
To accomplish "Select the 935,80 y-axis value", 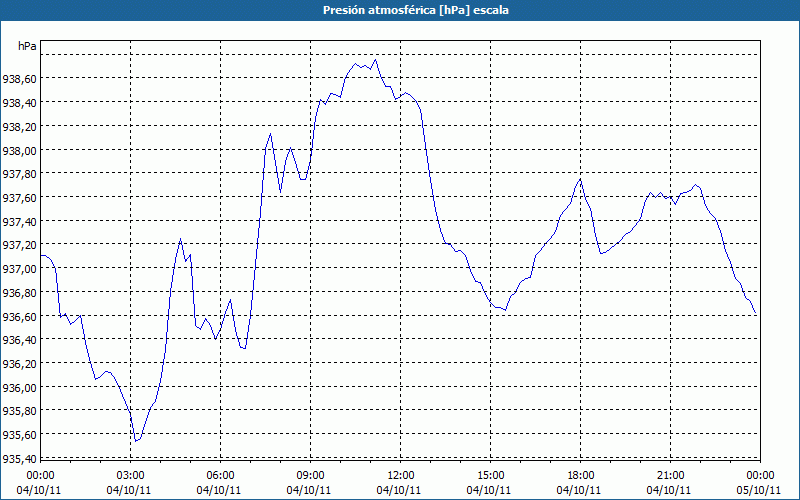I will [19, 410].
